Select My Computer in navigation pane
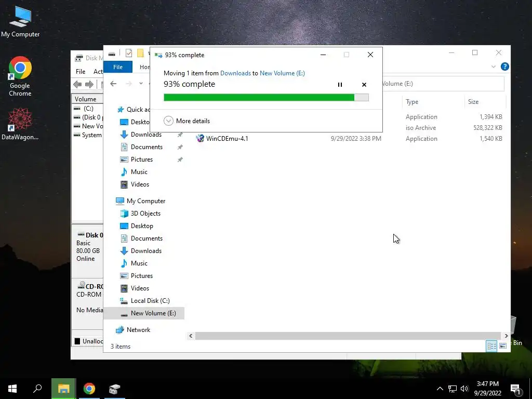 tap(146, 201)
